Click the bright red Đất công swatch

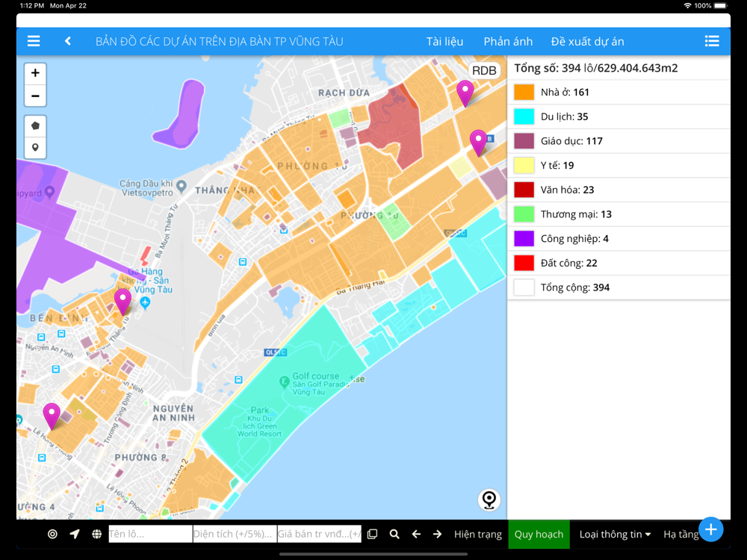click(524, 263)
